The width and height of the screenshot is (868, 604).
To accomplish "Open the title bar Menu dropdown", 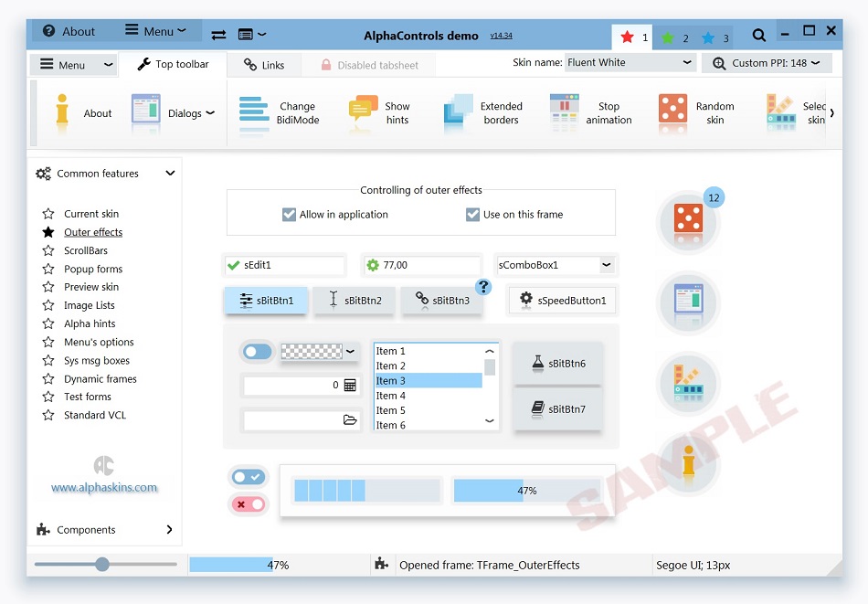I will [x=155, y=31].
